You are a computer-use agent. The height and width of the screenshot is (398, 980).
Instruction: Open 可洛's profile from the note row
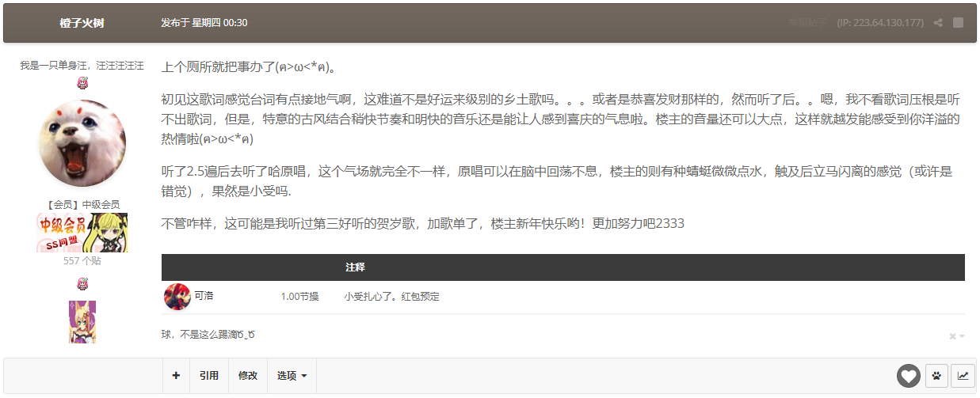[x=204, y=296]
